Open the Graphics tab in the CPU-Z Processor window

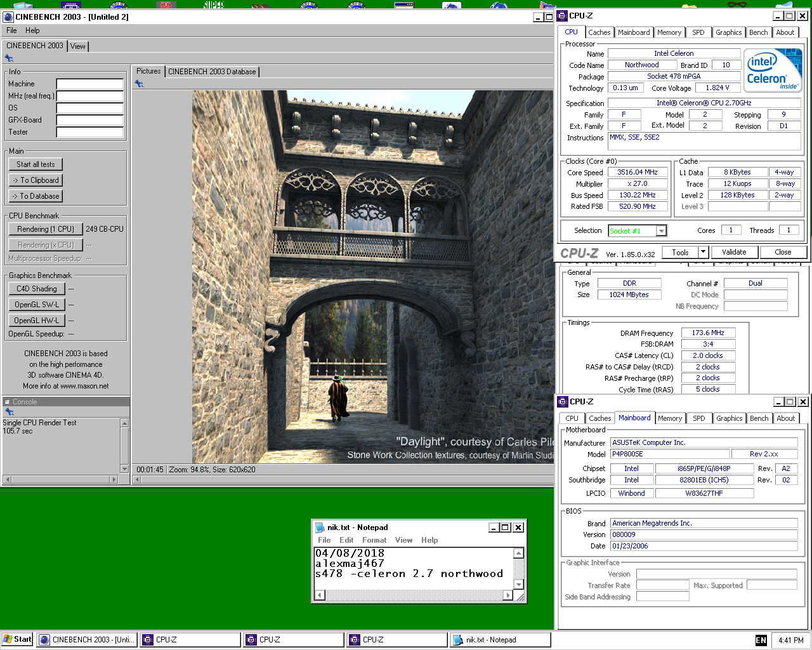click(729, 32)
